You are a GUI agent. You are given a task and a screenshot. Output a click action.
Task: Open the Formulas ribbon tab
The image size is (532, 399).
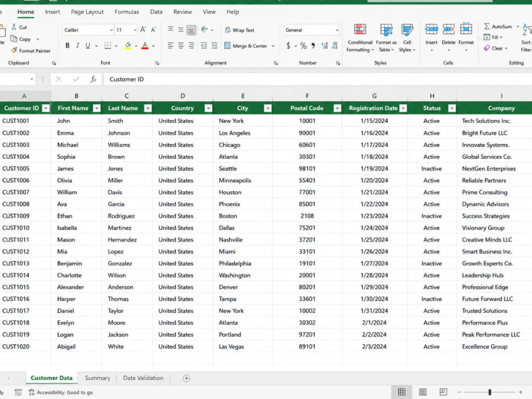point(127,12)
